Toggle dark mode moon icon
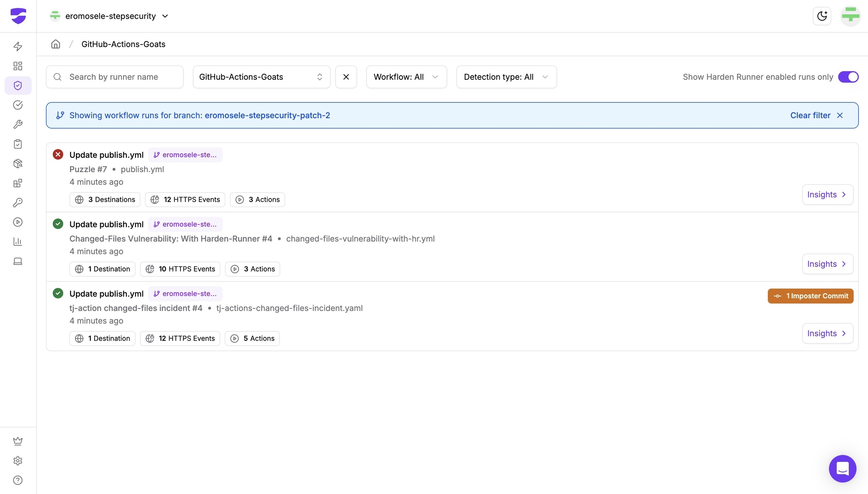The image size is (868, 494). (822, 16)
